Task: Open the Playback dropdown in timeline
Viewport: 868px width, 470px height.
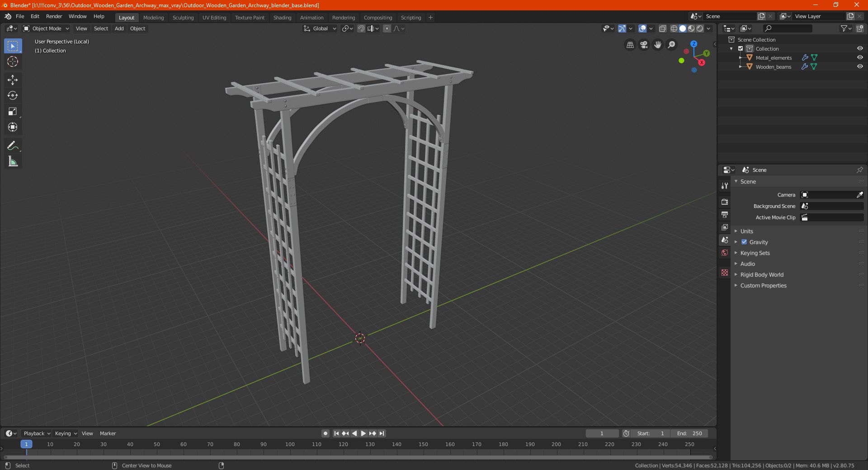Action: (x=37, y=433)
